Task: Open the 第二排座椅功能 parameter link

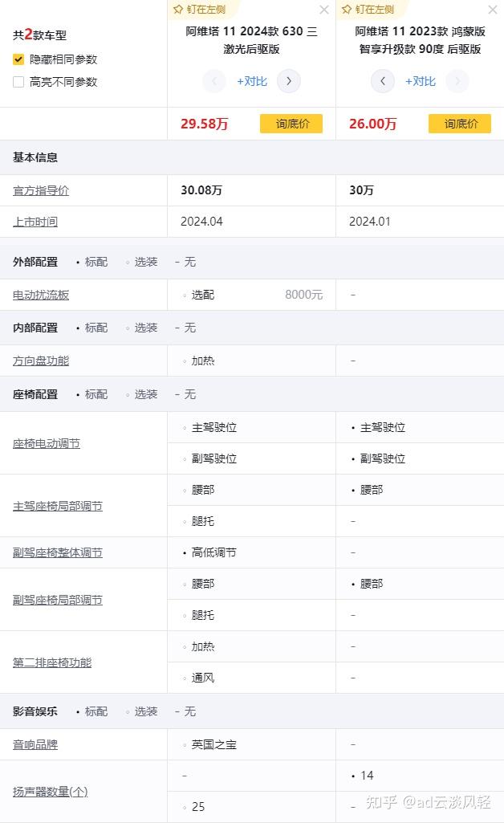Action: tap(52, 662)
